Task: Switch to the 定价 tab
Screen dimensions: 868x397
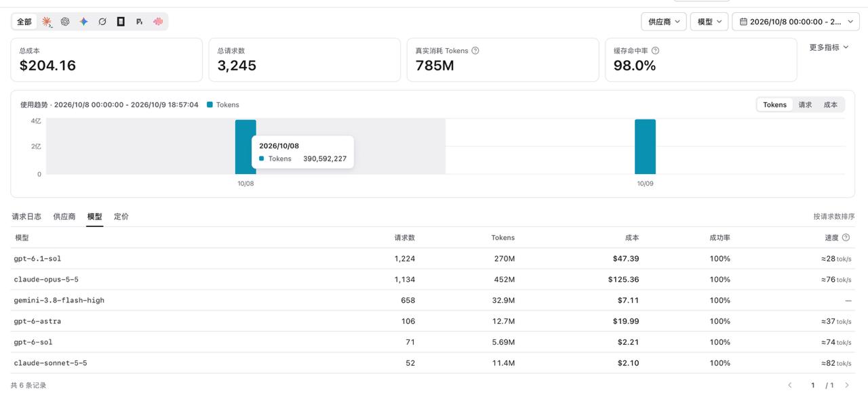Action: [121, 217]
